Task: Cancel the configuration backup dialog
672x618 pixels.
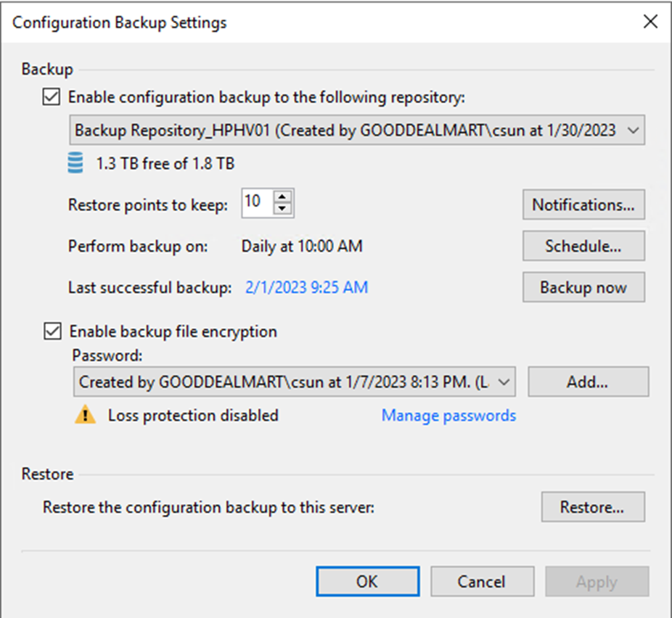Action: click(x=482, y=581)
